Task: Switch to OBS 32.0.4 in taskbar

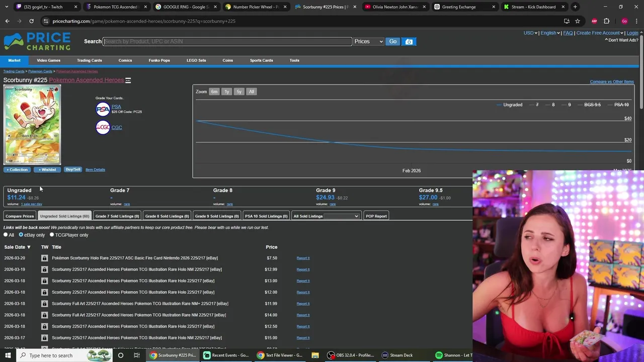Action: pos(351,355)
